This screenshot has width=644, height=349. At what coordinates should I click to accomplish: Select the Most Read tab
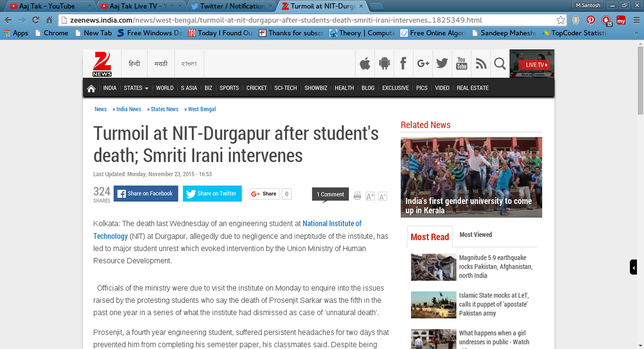[x=429, y=237]
